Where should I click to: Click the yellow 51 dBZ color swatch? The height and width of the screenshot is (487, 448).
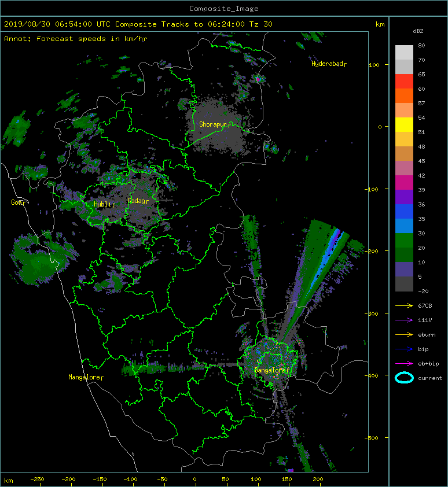404,125
